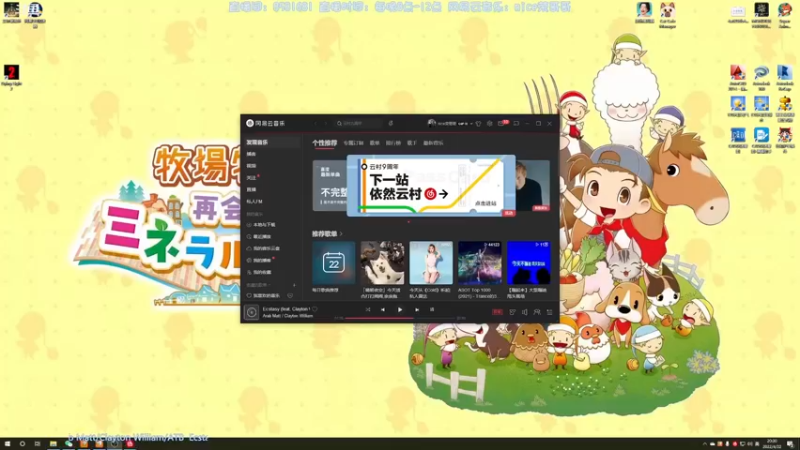
Task: Expand the account name dropdown arrow
Action: 471,123
